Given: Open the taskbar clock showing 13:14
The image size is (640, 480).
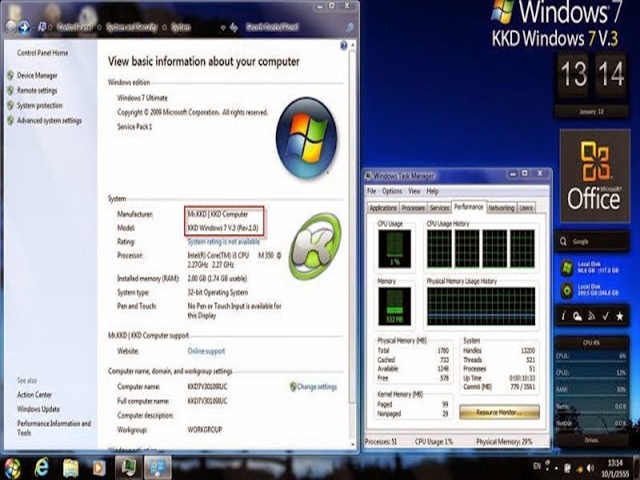Looking at the screenshot, I should point(616,468).
